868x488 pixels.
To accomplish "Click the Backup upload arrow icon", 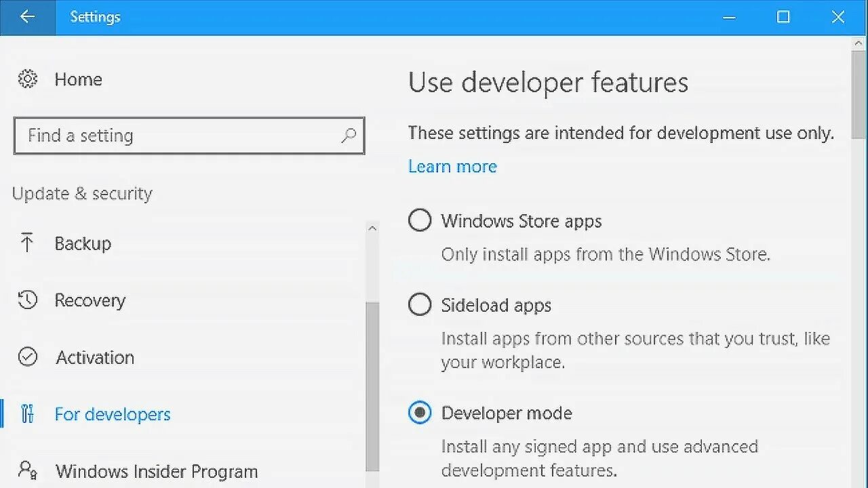I will (27, 243).
